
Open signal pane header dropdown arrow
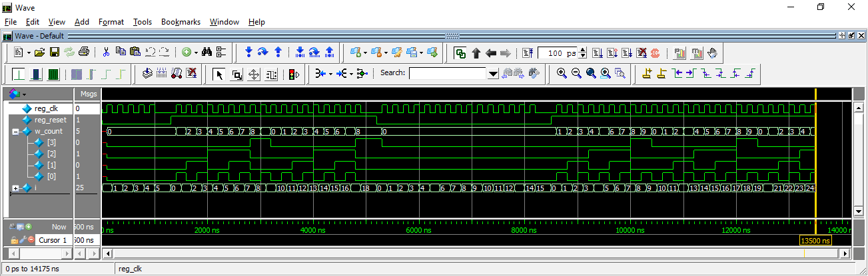point(25,94)
